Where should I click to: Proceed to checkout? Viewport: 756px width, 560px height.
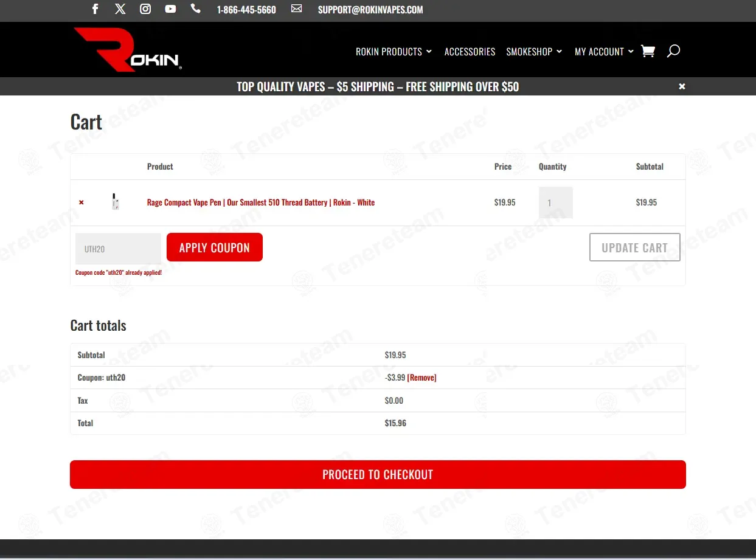[378, 474]
